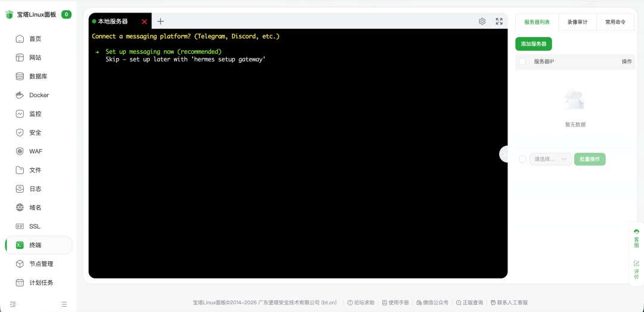
Task: Open 日志 logs icon in sidebar
Action: 20,189
